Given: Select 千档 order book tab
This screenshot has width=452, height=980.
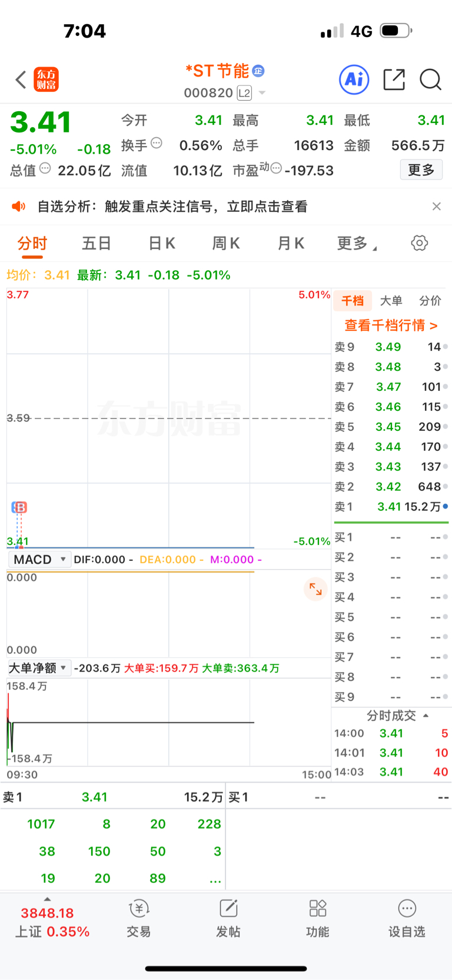Looking at the screenshot, I should click(x=353, y=301).
